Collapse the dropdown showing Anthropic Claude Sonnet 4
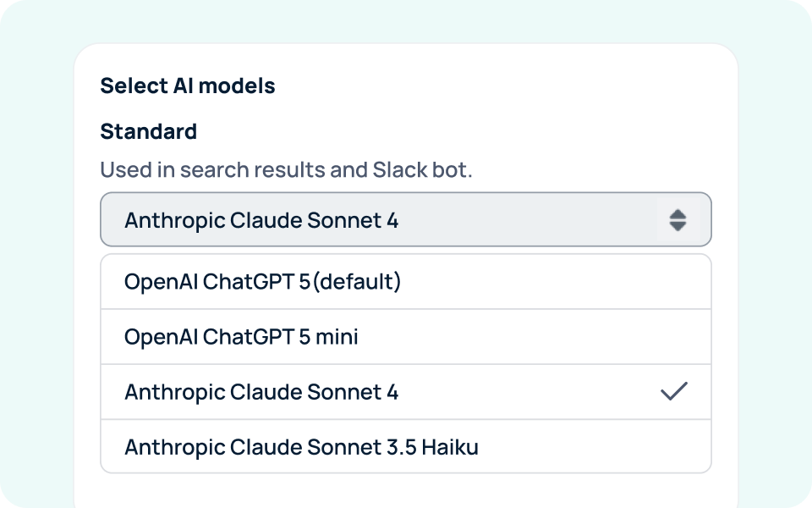Screen dimensions: 812x508 point(406,220)
